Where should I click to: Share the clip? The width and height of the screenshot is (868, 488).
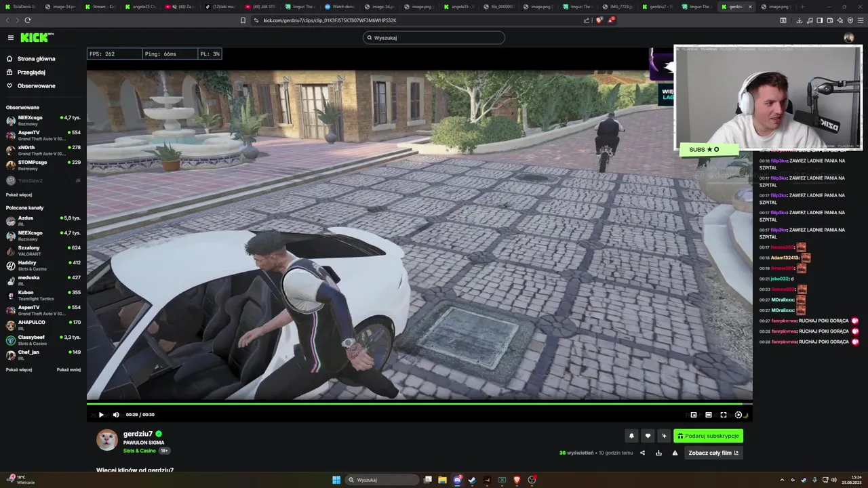(642, 453)
